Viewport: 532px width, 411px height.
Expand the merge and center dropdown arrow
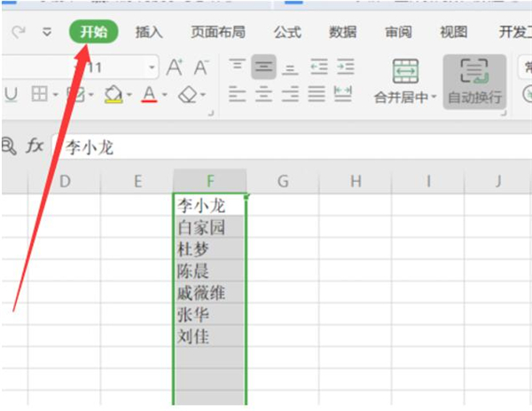(x=434, y=97)
